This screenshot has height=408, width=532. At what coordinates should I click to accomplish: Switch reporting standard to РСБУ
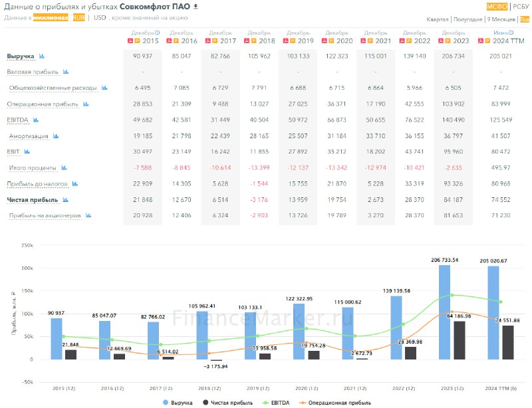click(521, 7)
